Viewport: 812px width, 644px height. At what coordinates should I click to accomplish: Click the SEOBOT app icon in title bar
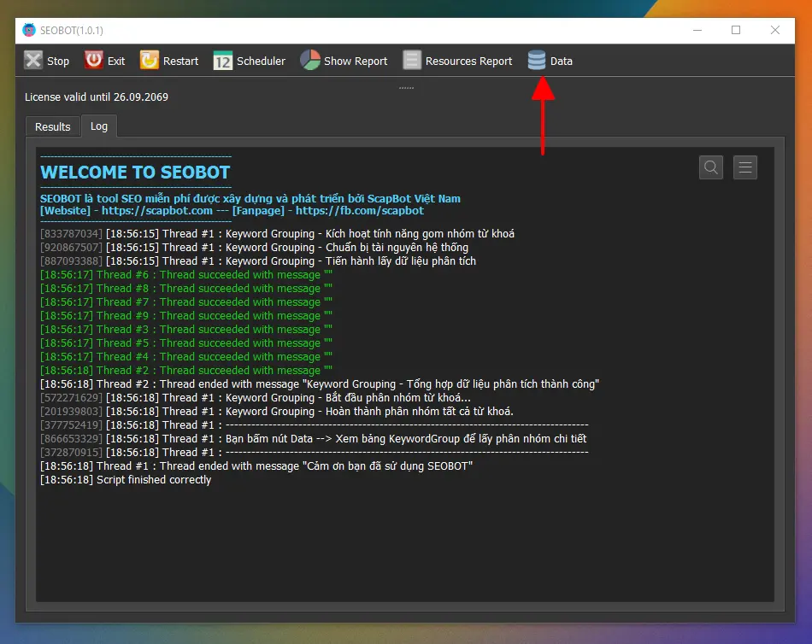[x=29, y=30]
